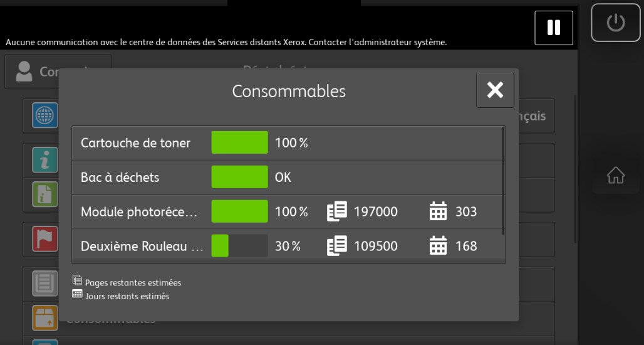
Task: Close the Consommables dialog
Action: (x=495, y=90)
